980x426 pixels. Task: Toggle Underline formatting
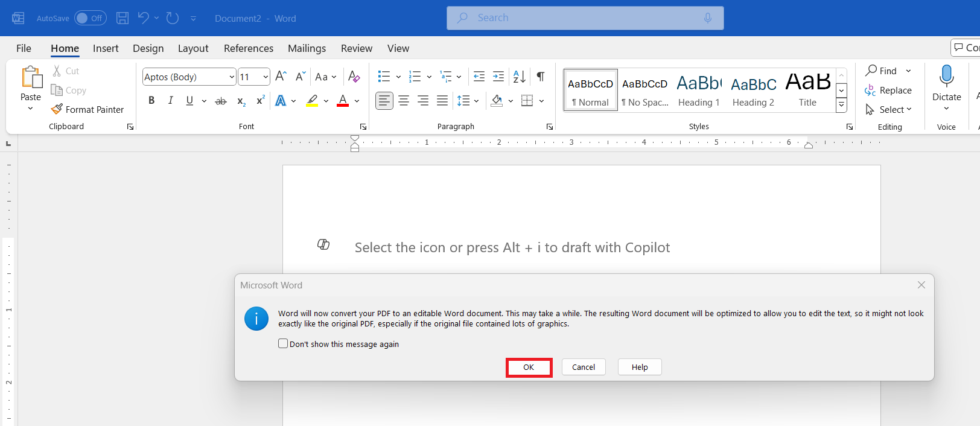point(189,101)
